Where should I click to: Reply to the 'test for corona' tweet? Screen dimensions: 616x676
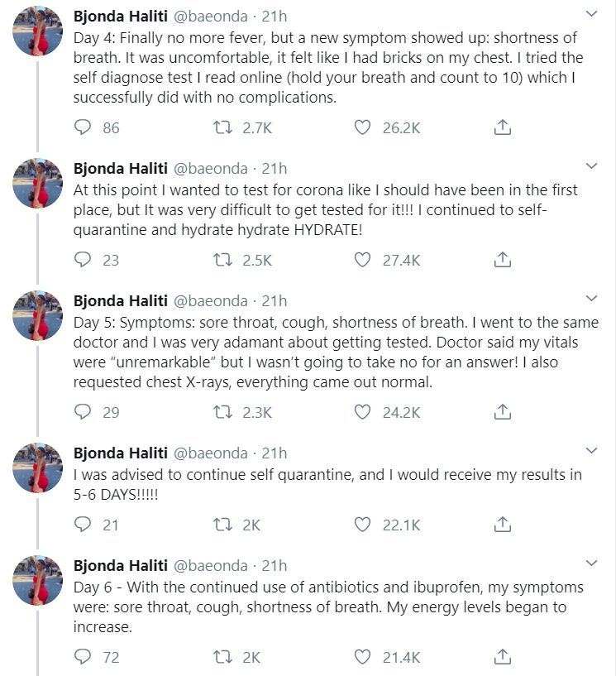pyautogui.click(x=83, y=260)
